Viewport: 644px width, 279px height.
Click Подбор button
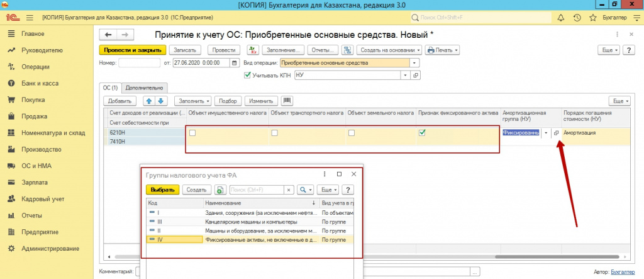click(x=228, y=101)
